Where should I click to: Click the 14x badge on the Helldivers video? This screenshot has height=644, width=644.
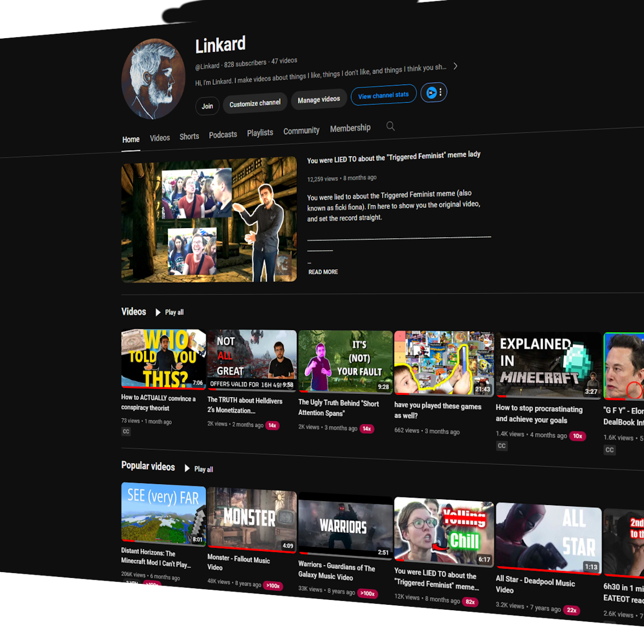272,426
